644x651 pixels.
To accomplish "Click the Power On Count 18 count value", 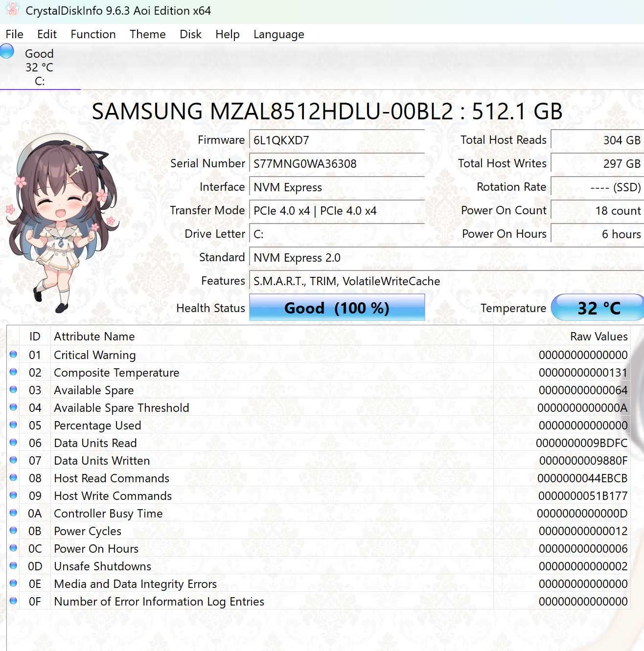I will pos(598,211).
